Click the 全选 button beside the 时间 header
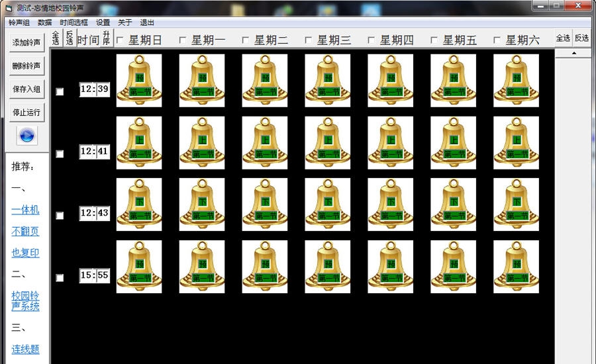596x364 pixels. click(x=56, y=38)
